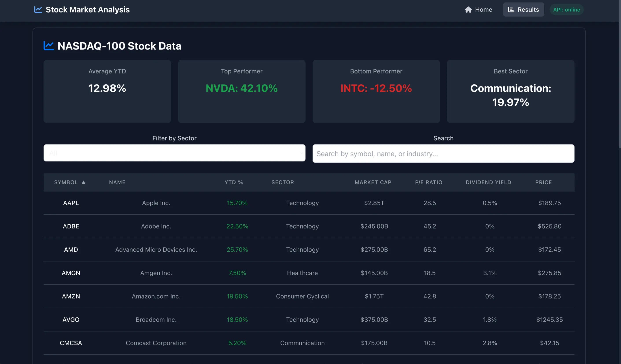This screenshot has width=621, height=364.
Task: Click the Results chart icon in navbar
Action: 511,10
